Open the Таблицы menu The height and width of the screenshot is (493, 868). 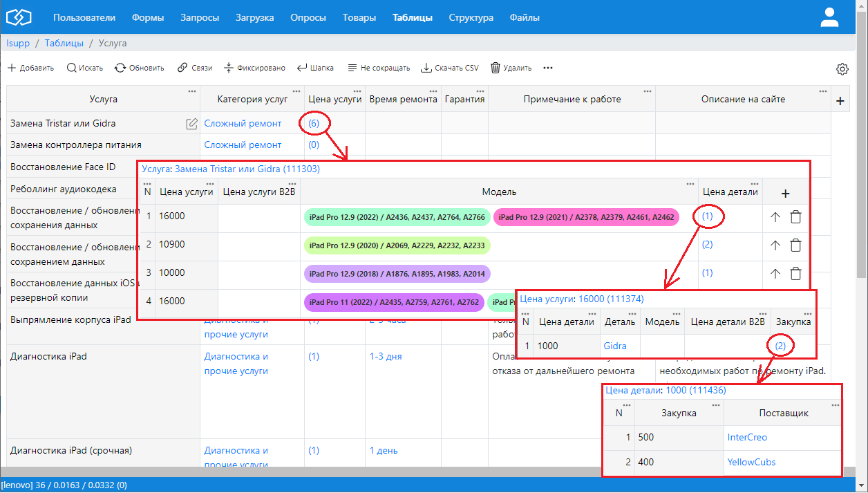coord(413,18)
